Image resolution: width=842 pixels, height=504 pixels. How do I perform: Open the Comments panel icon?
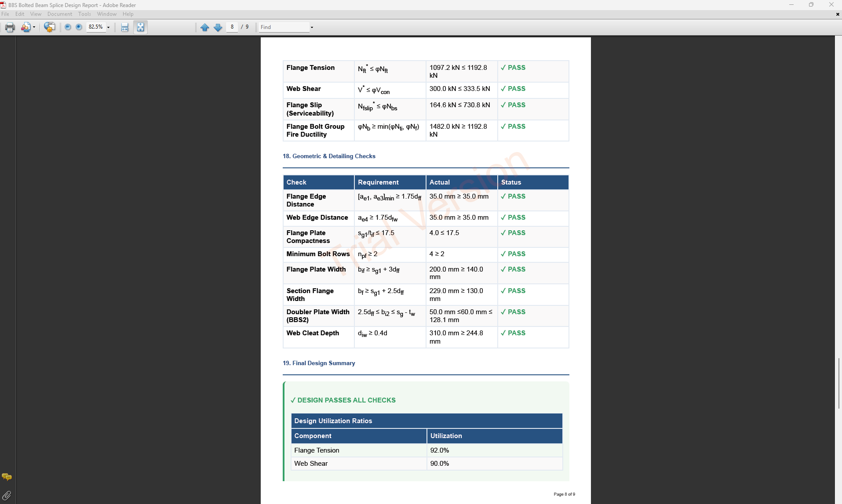[7, 476]
